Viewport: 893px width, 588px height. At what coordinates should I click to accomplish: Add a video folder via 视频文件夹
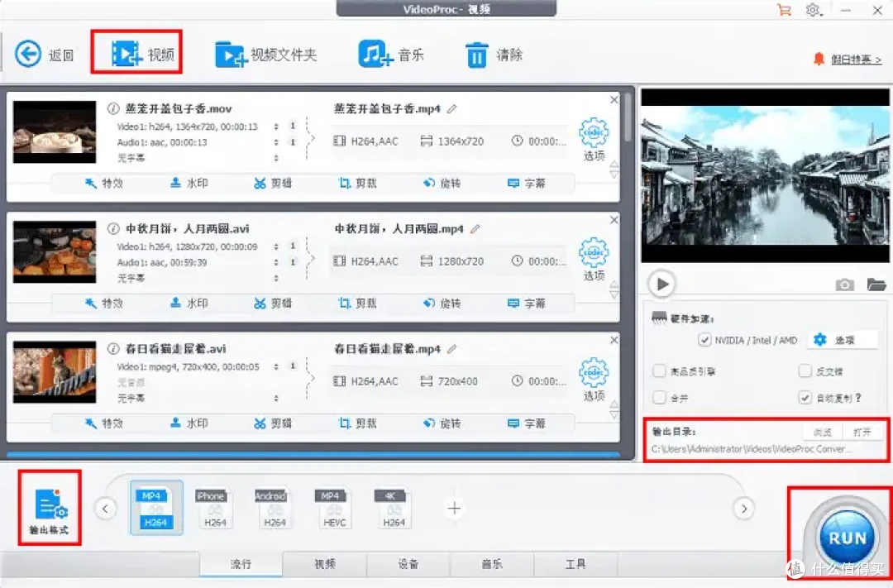[265, 55]
